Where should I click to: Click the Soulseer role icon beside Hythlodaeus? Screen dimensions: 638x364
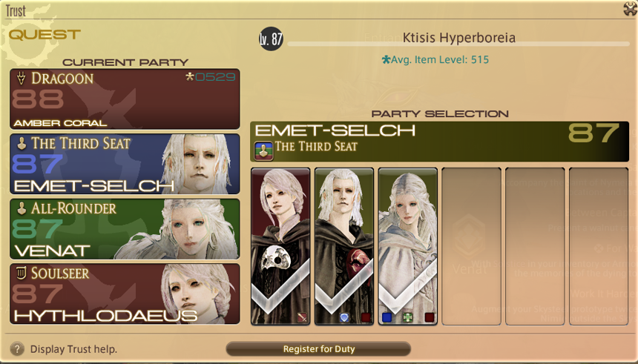click(x=22, y=274)
